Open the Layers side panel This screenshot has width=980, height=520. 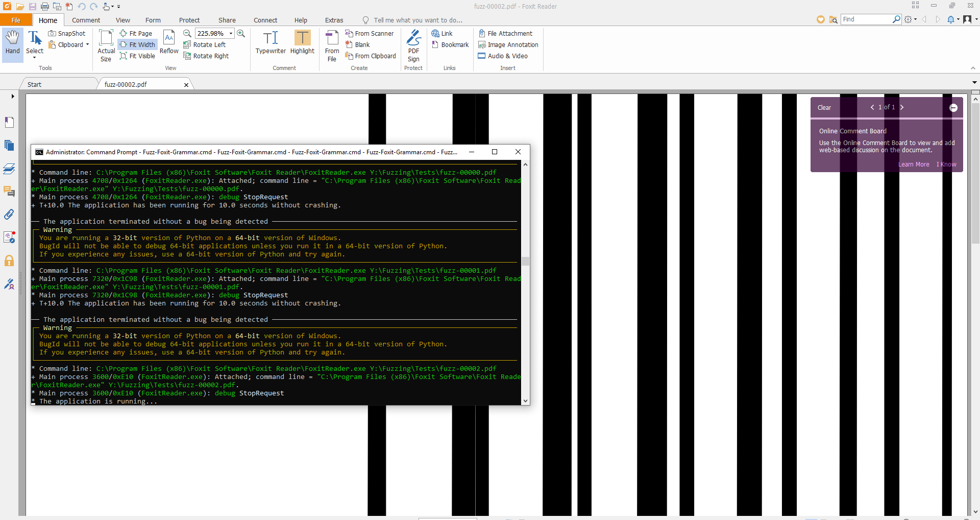tap(9, 169)
